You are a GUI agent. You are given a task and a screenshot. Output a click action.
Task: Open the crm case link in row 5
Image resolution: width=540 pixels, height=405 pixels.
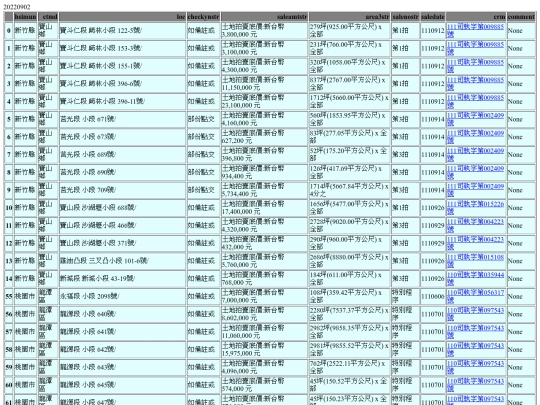tap(475, 119)
